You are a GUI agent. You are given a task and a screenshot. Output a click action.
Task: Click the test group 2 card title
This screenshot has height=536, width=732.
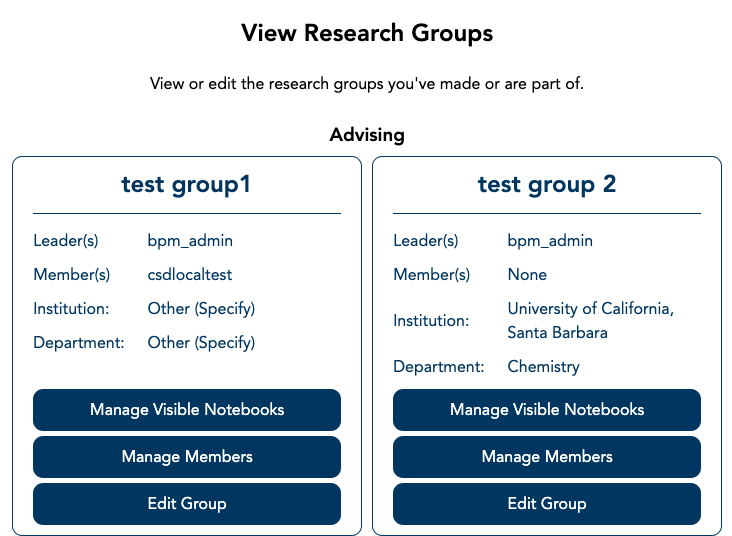pos(547,184)
